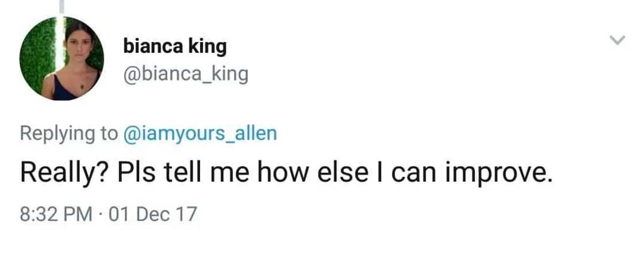Image resolution: width=644 pixels, height=260 pixels.
Task: Click the dot separator between time and date
Action: [100, 214]
